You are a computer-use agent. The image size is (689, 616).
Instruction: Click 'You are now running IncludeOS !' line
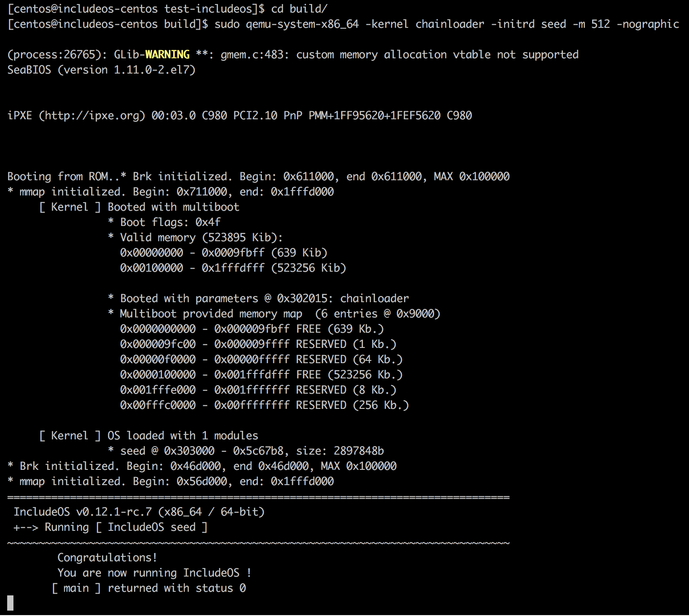coord(154,573)
